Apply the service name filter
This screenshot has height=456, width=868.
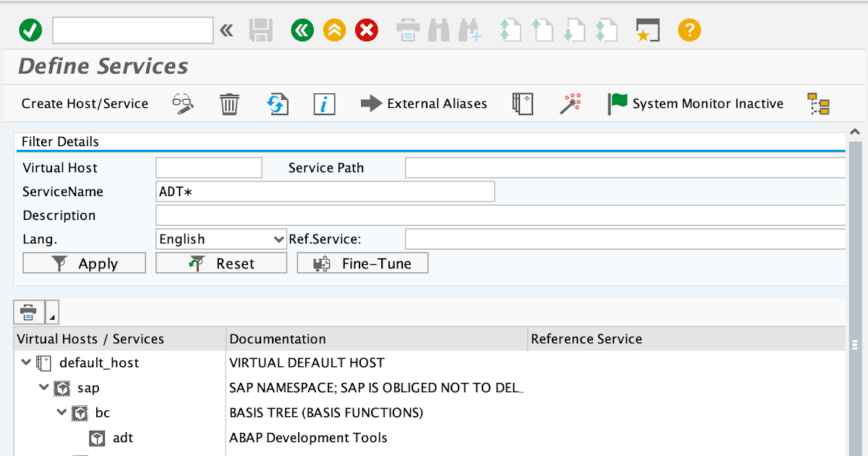click(83, 263)
